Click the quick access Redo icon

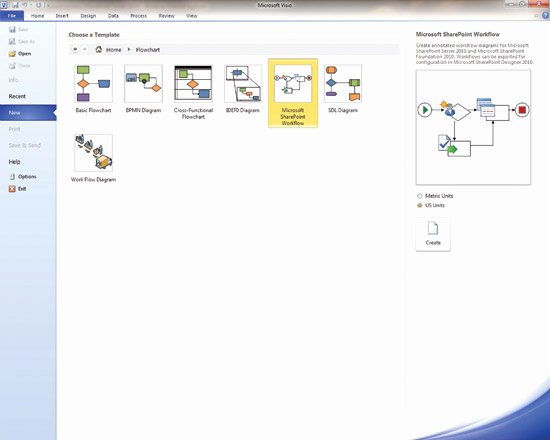[x=39, y=5]
